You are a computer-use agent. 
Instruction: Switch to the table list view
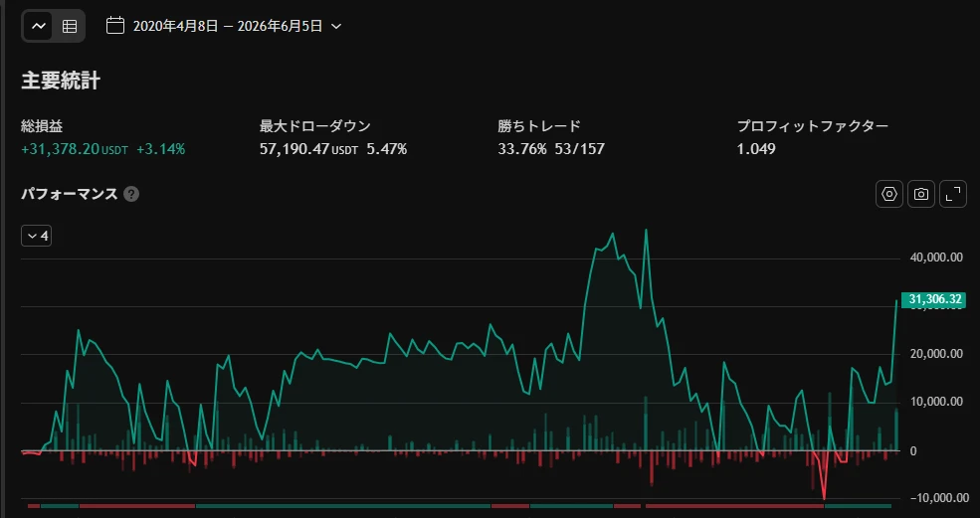point(70,26)
